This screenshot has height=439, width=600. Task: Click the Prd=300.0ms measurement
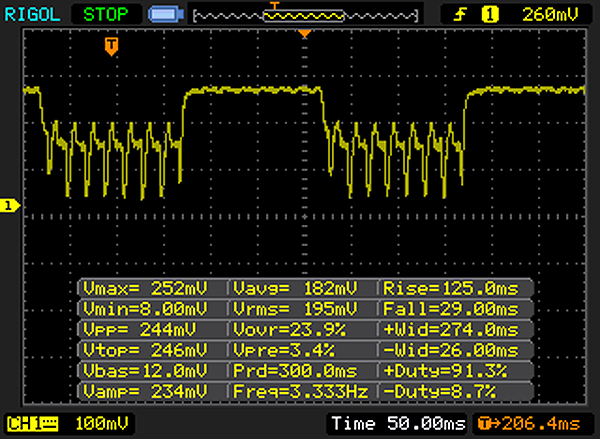295,371
